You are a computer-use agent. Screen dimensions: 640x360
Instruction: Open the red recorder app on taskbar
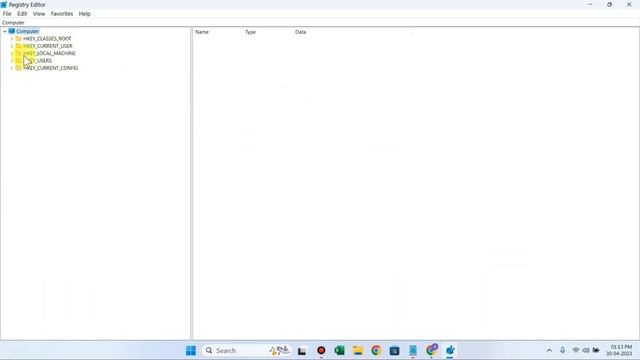pyautogui.click(x=321, y=351)
